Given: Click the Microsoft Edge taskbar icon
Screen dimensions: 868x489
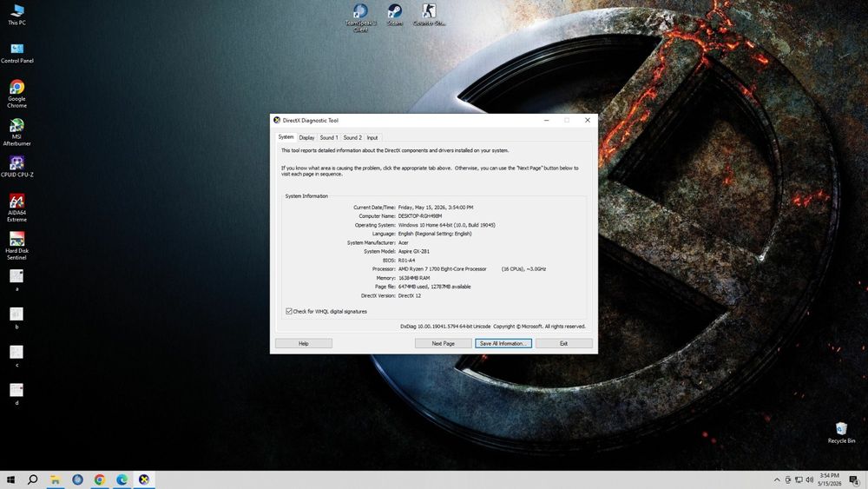Looking at the screenshot, I should (122, 479).
